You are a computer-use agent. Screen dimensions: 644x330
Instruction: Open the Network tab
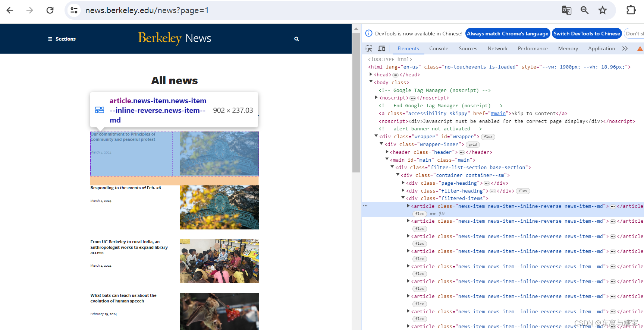(x=497, y=48)
